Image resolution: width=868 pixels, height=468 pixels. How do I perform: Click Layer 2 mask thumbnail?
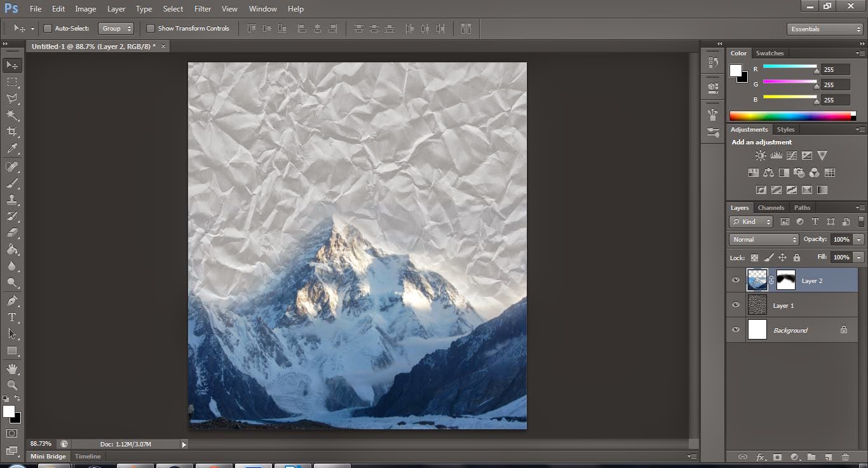pos(786,280)
